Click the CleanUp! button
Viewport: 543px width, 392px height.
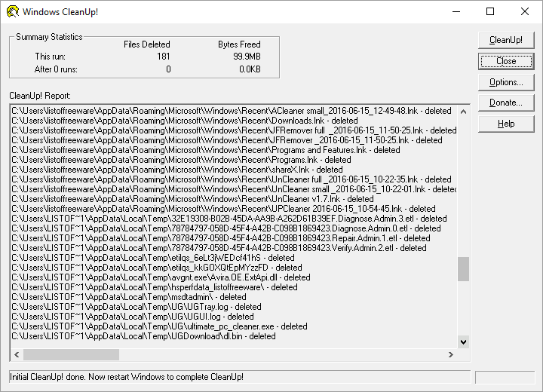[506, 40]
